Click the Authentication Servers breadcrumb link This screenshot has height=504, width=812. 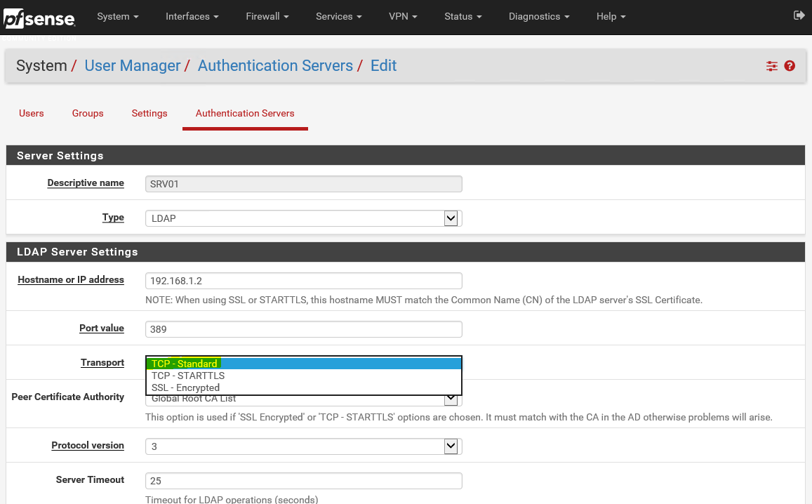(x=275, y=66)
